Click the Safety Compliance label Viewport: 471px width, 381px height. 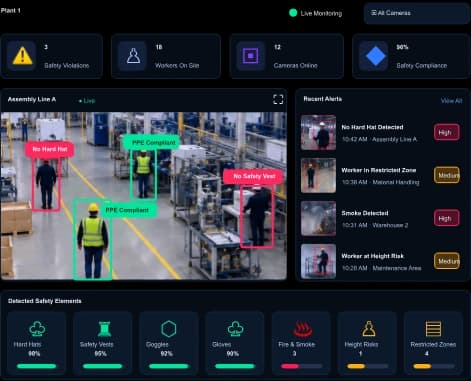tap(422, 66)
